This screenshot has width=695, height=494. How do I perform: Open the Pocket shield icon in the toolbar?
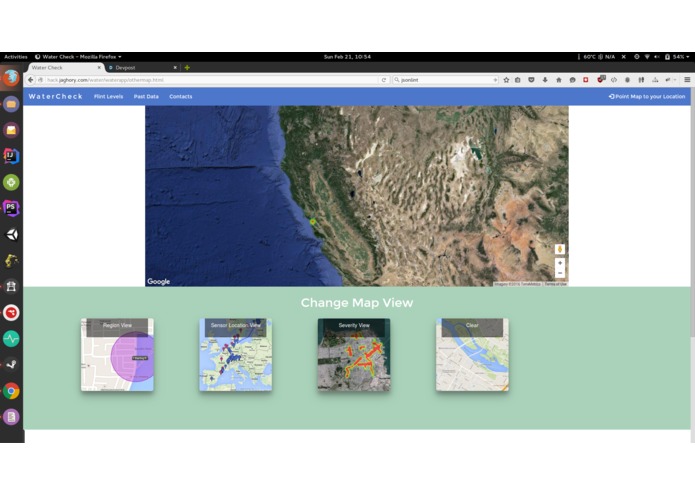[x=531, y=80]
